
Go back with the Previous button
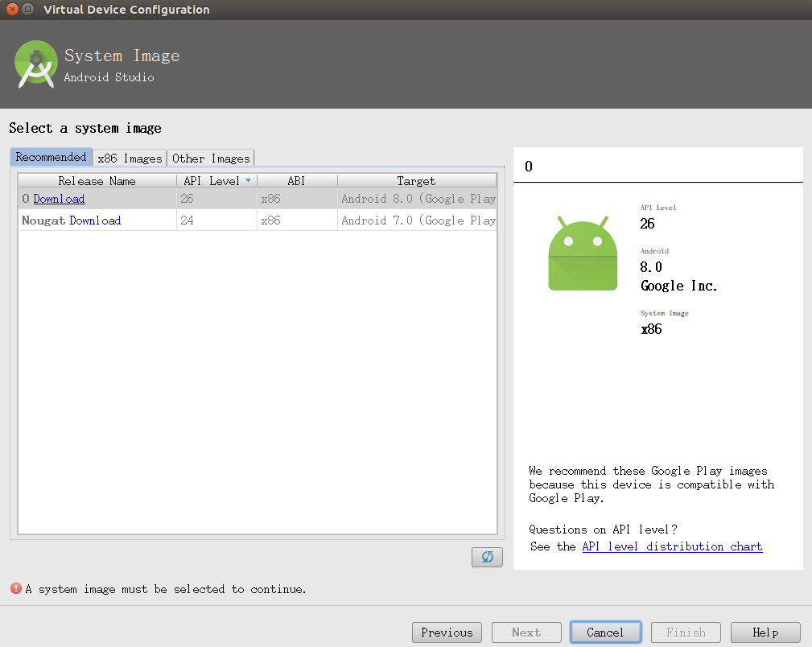(x=447, y=633)
